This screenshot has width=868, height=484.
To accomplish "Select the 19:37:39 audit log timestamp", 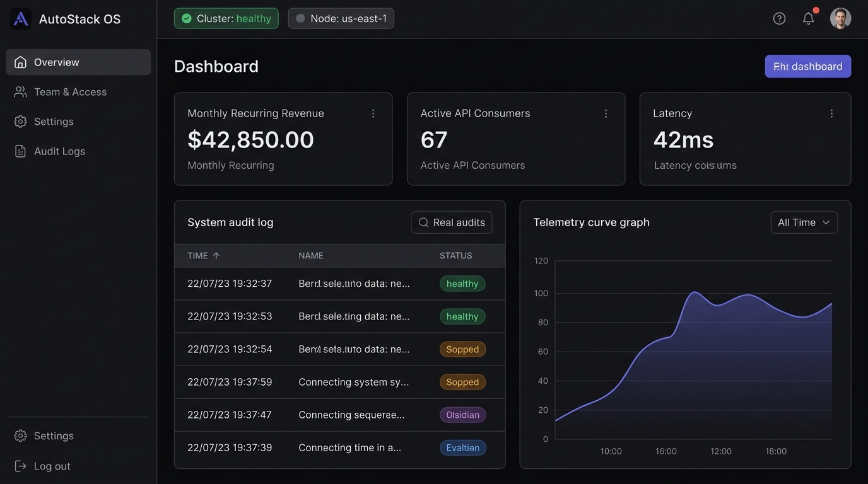I will pos(230,447).
